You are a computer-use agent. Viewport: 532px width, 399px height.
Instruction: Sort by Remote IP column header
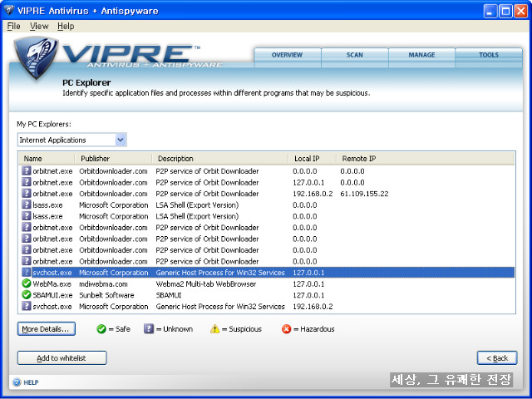359,159
